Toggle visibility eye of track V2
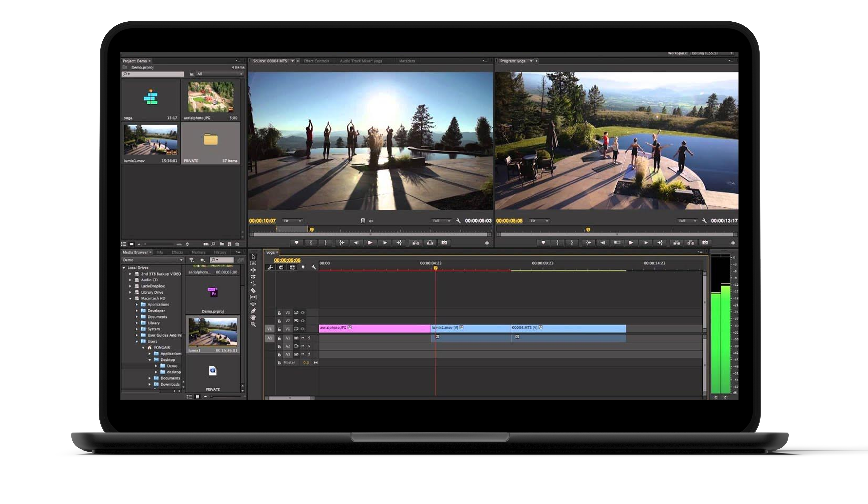 (x=302, y=321)
